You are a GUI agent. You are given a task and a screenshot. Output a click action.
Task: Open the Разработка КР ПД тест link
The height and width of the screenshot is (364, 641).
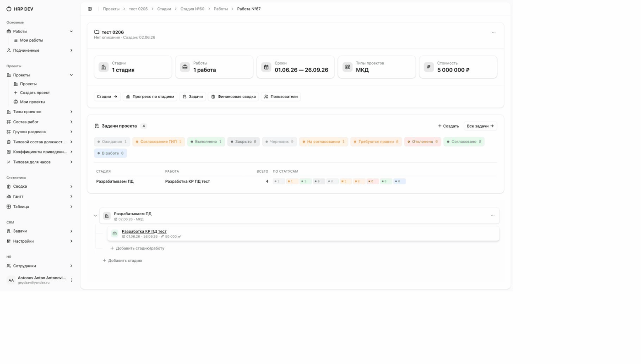coord(144,231)
